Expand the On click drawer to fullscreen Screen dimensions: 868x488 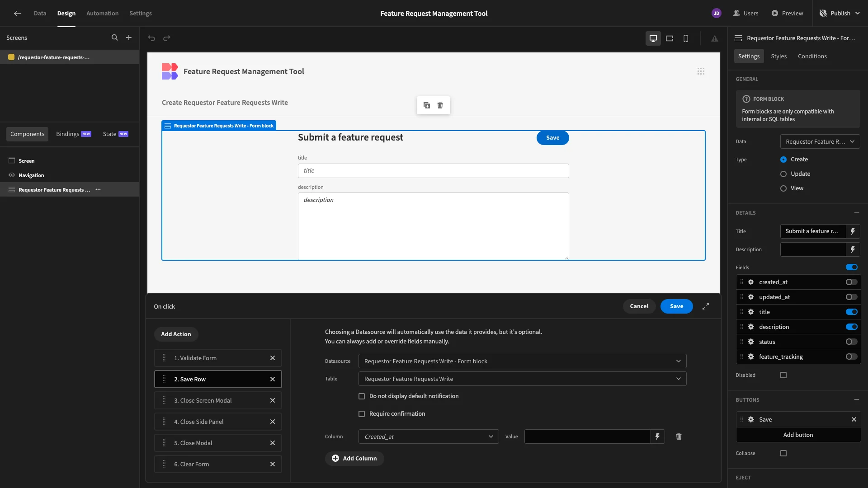(x=706, y=306)
